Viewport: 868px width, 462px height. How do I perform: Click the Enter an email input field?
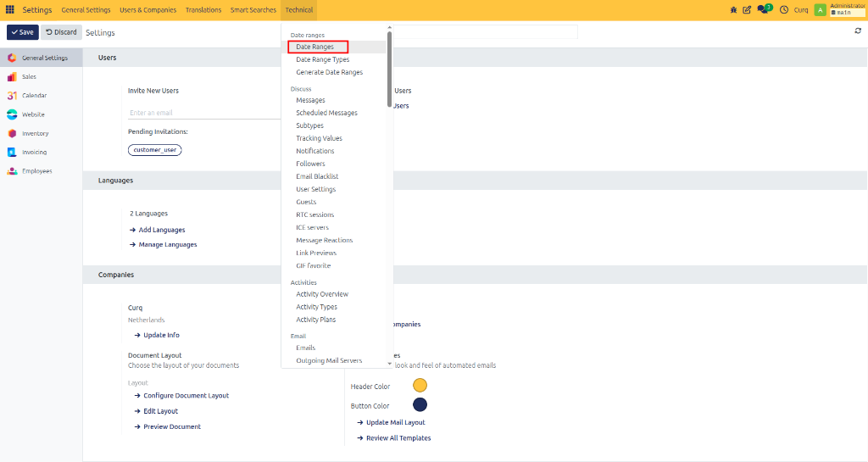click(204, 113)
